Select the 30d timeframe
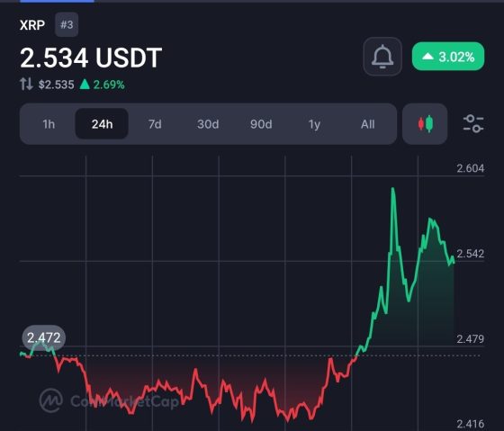This screenshot has height=431, width=504. coord(208,124)
